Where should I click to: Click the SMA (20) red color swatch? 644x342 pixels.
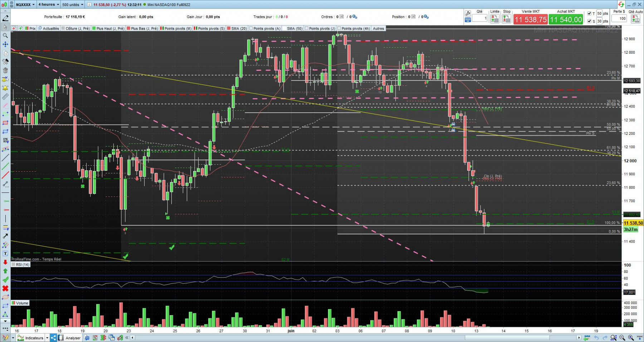[229, 29]
